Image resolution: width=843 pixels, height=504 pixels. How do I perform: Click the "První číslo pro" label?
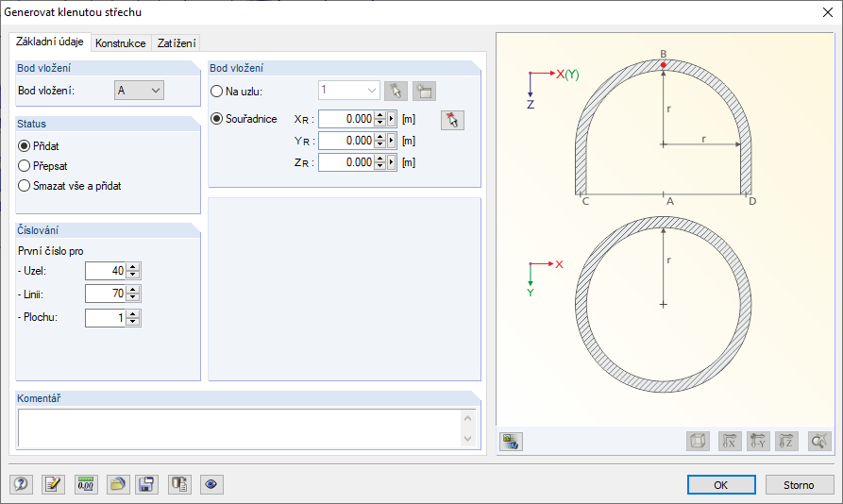(x=51, y=251)
